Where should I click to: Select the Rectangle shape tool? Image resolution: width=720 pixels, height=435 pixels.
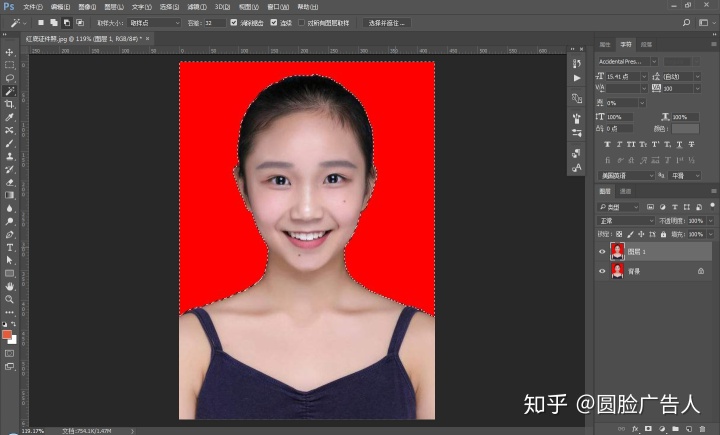pos(9,273)
